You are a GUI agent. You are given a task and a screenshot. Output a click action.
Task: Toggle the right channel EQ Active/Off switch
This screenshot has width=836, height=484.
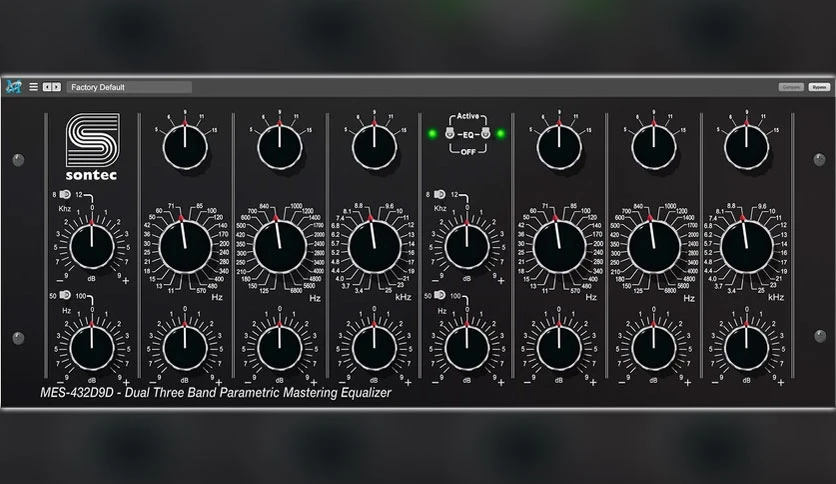(x=485, y=133)
